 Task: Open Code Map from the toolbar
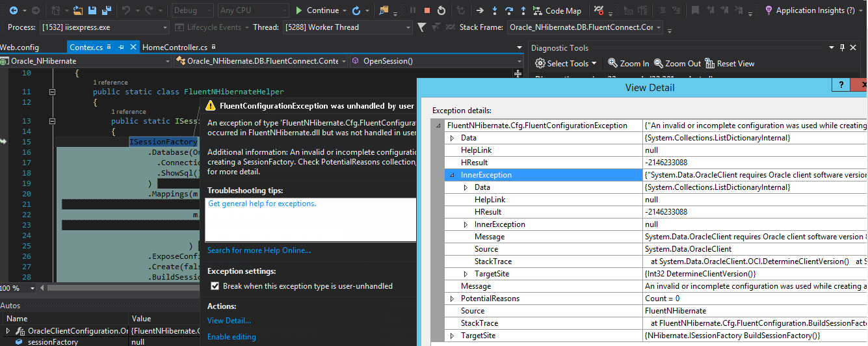(x=557, y=10)
